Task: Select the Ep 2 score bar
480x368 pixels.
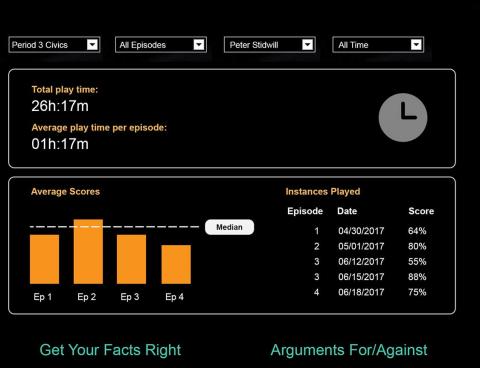Action: (x=88, y=252)
